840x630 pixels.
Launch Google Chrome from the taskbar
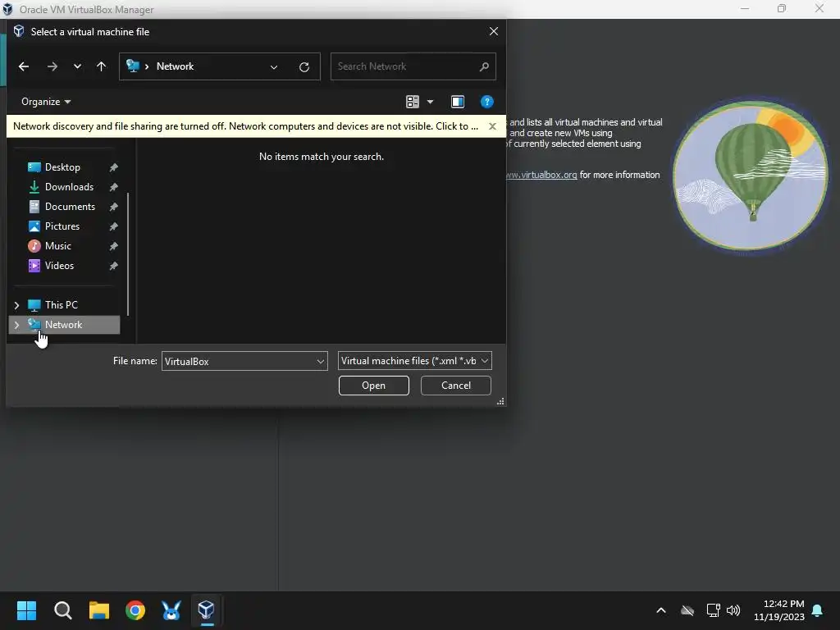[x=135, y=610]
